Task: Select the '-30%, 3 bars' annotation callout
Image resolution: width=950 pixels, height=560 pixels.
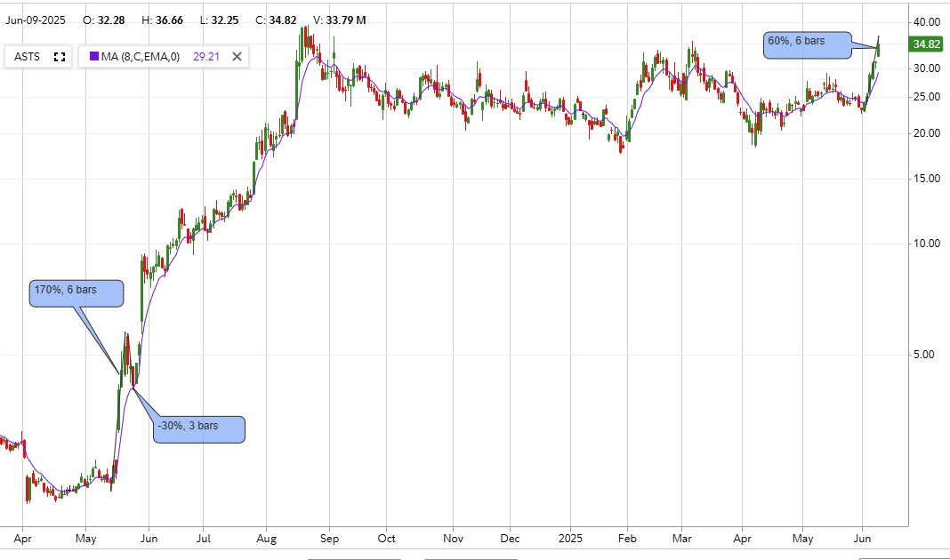Action: point(199,429)
